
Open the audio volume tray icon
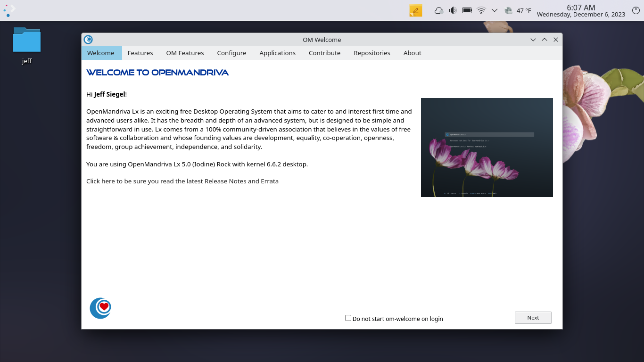[x=453, y=10]
